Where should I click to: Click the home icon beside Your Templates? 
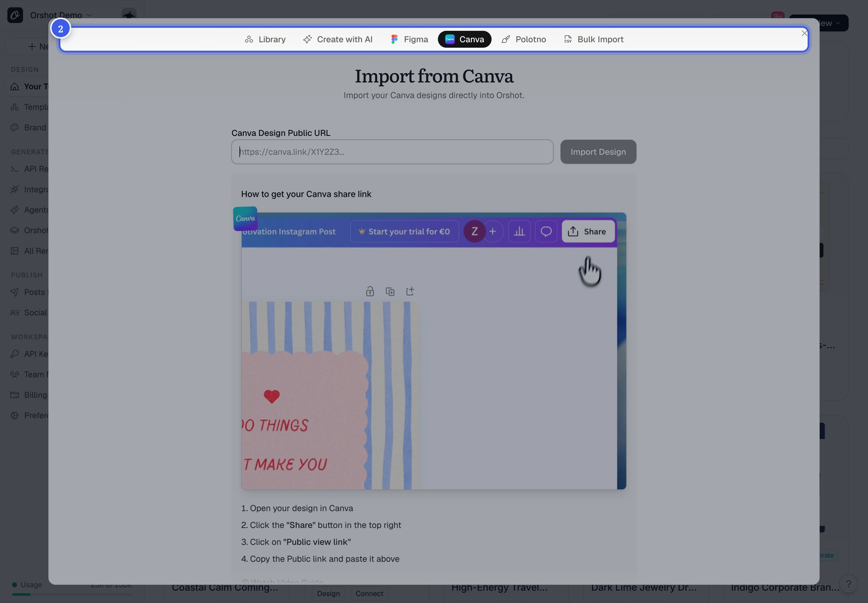[15, 86]
